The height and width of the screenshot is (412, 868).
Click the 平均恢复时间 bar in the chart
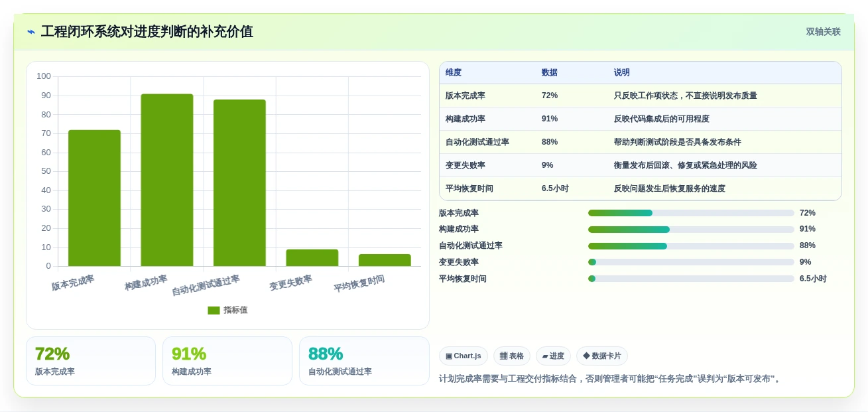[x=385, y=260]
